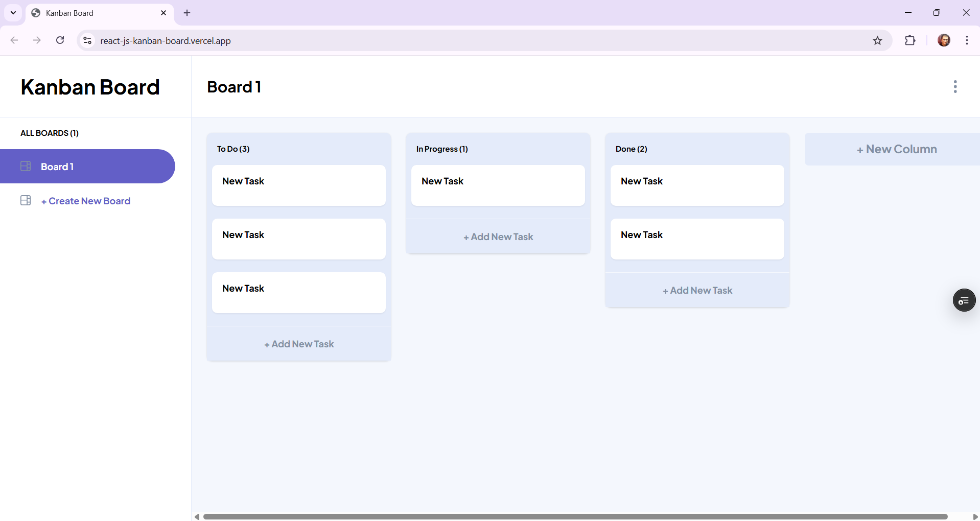This screenshot has width=980, height=521.
Task: Bookmark the page via the star icon
Action: click(x=878, y=40)
